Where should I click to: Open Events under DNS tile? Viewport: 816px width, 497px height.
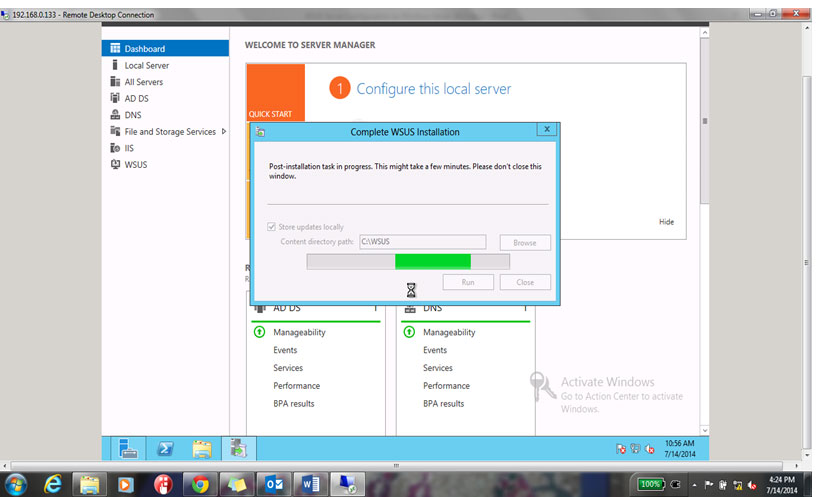pyautogui.click(x=435, y=350)
